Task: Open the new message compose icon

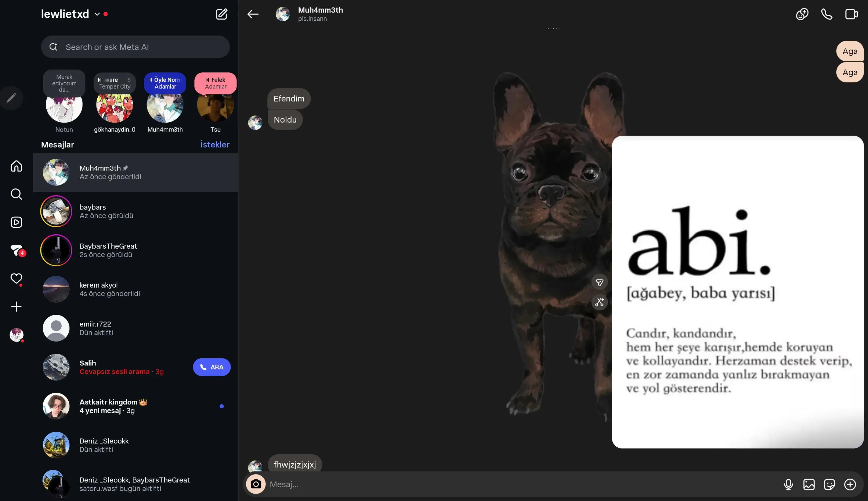Action: [x=221, y=14]
